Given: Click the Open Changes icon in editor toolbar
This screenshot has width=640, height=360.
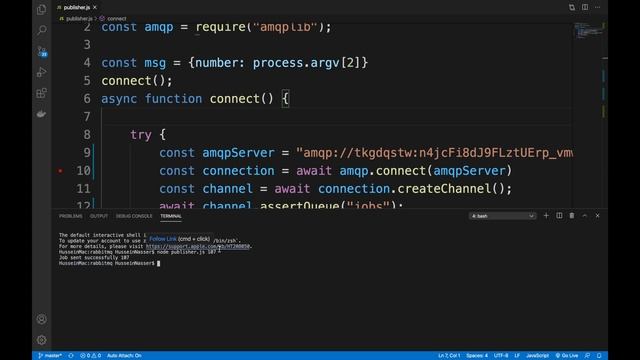Looking at the screenshot, I should 571,7.
